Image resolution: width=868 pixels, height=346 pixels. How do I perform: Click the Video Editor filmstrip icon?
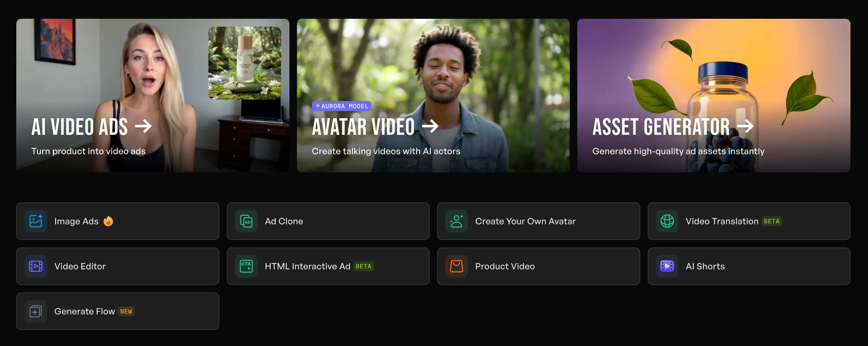[x=36, y=266]
